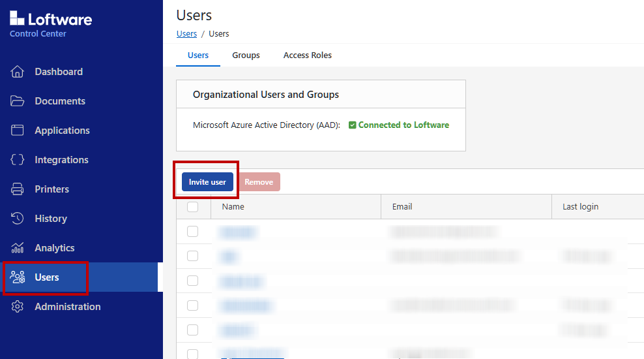Switch to the Access Roles tab
The width and height of the screenshot is (644, 359).
[308, 55]
